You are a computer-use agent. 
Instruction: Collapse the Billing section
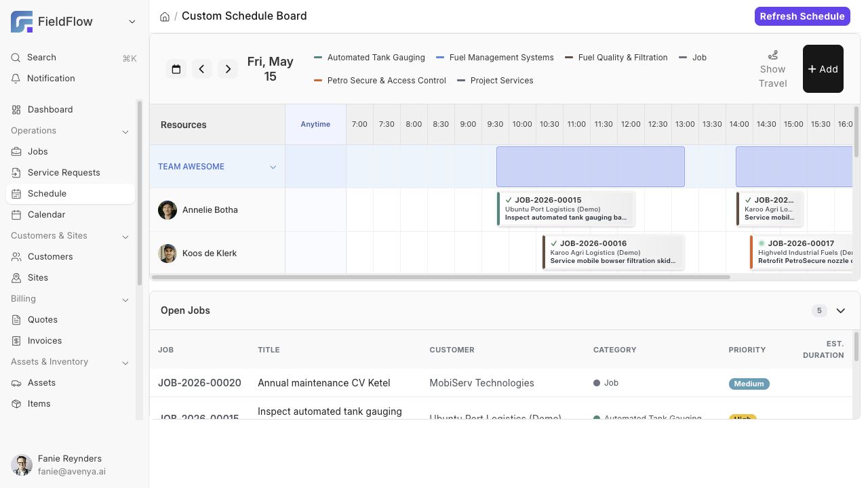pyautogui.click(x=125, y=300)
